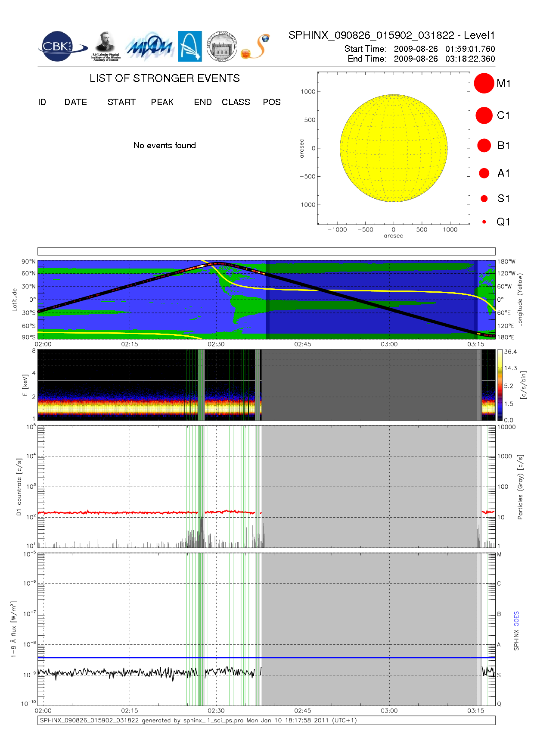Click the 'No events found' message
Viewport: 534px width, 756px height.
pos(165,145)
